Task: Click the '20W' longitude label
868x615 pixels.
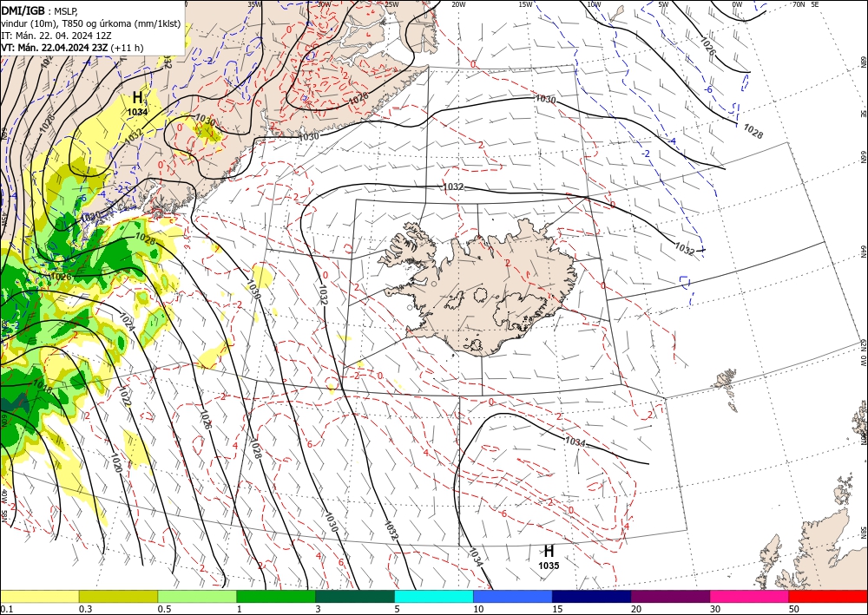Action: (457, 4)
